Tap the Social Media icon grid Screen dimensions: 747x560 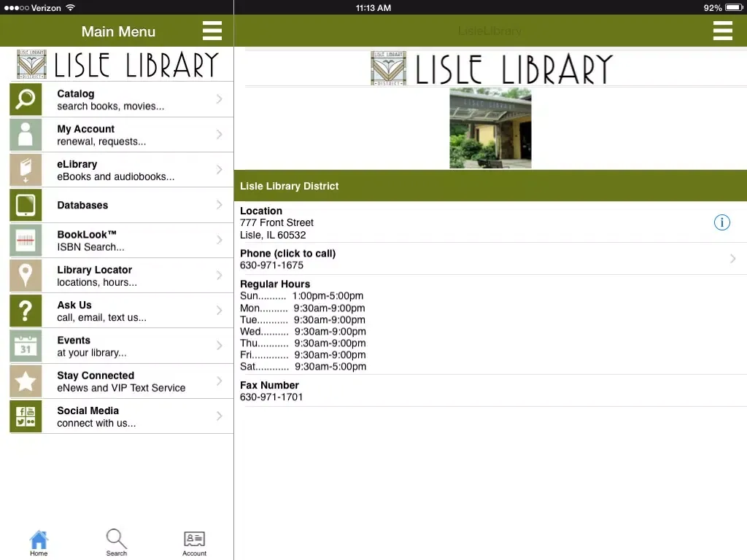[26, 416]
